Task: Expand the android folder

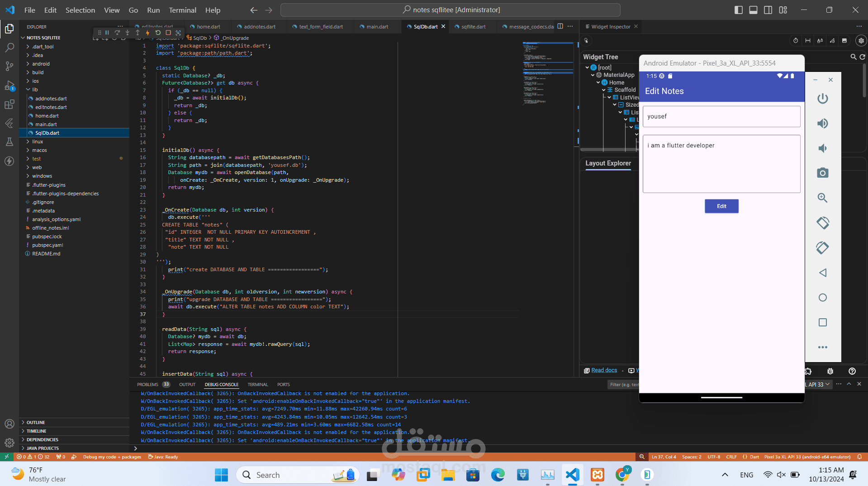Action: [x=41, y=64]
